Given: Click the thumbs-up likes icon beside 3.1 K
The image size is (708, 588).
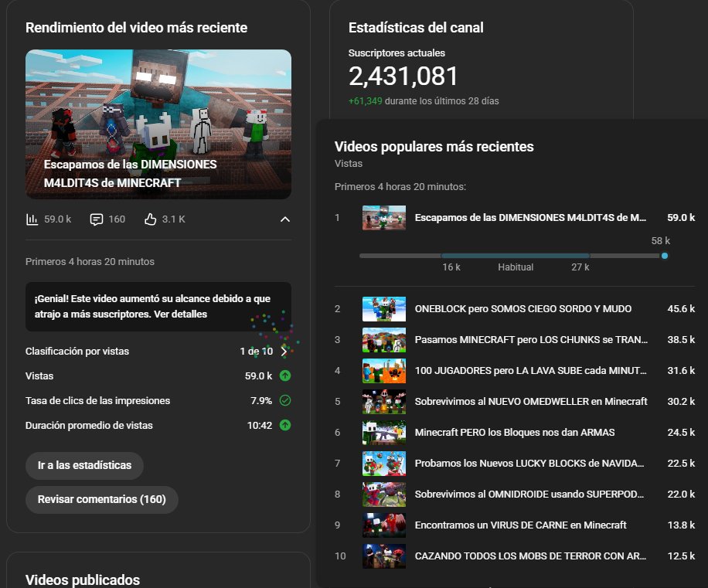Looking at the screenshot, I should coord(151,219).
